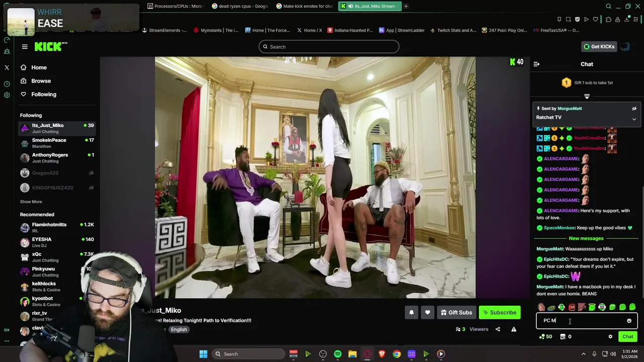Open Brave browser from taskbar
This screenshot has height=362, width=644.
coord(382,354)
